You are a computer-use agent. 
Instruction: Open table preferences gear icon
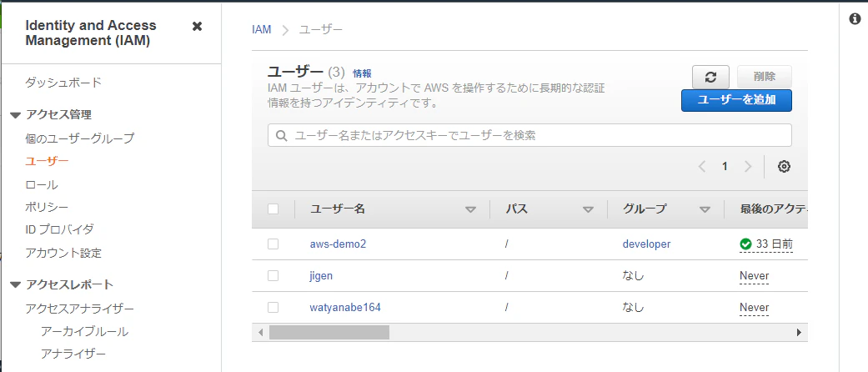pyautogui.click(x=784, y=167)
